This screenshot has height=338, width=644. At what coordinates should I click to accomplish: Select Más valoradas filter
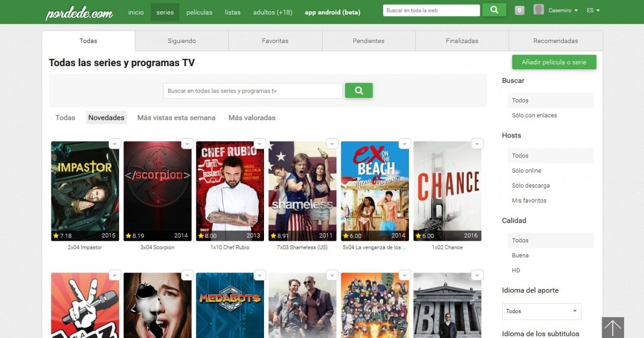pos(252,118)
